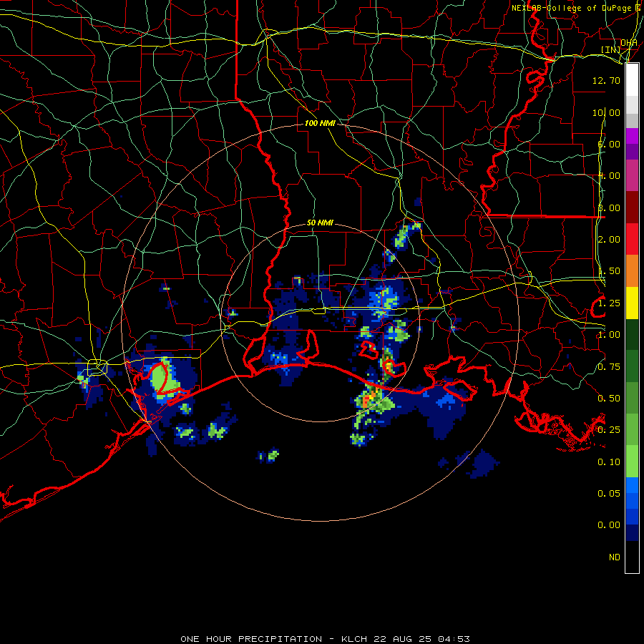The image size is (644, 644).
Task: Pick the orange legend swatch
Action: tap(632, 271)
